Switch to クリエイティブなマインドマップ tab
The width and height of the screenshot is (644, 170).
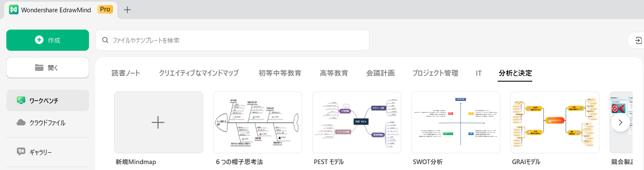coord(199,73)
